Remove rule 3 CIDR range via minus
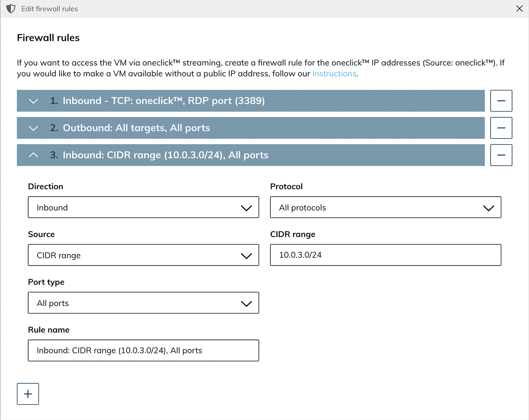The image size is (529, 420). tap(501, 155)
